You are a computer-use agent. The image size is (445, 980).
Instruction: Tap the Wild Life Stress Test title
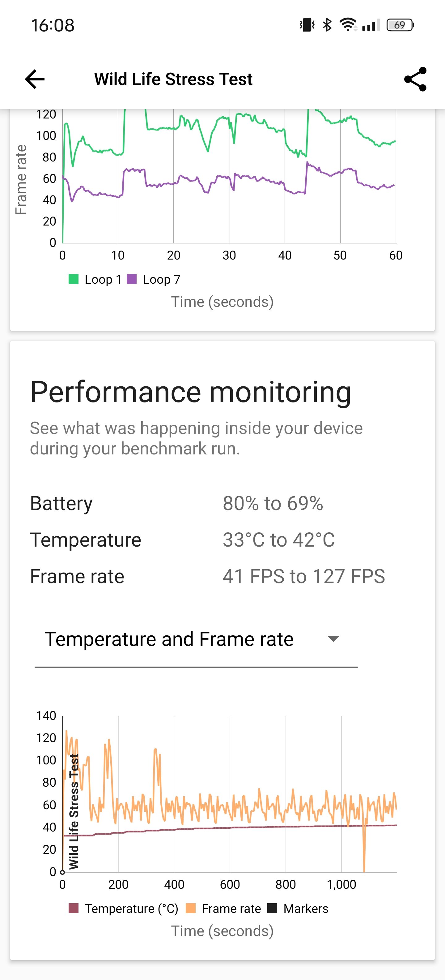173,79
